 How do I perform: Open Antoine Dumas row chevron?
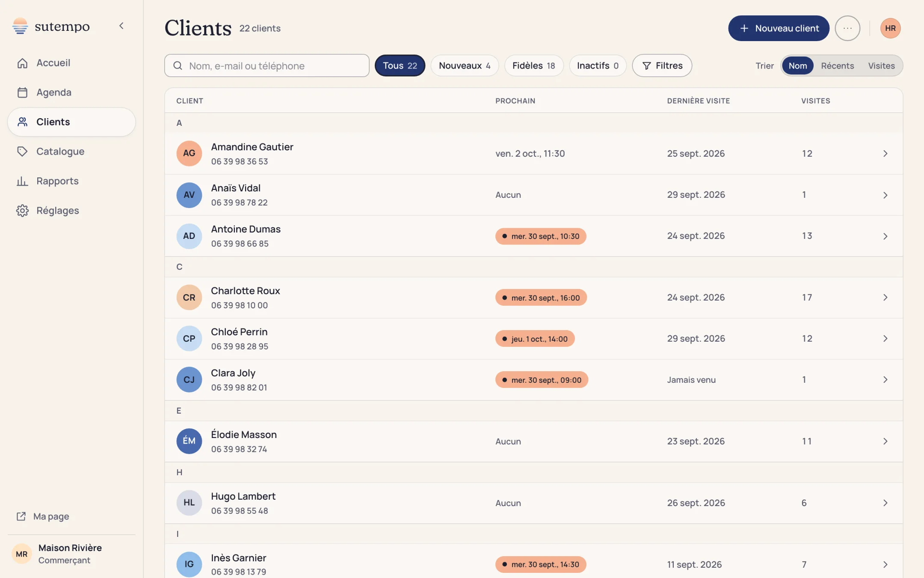(x=885, y=236)
